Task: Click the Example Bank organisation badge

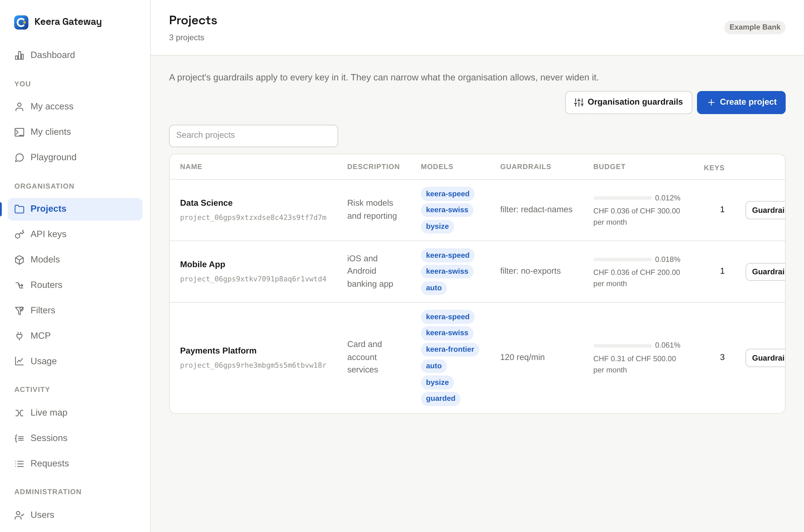Action: (x=754, y=27)
